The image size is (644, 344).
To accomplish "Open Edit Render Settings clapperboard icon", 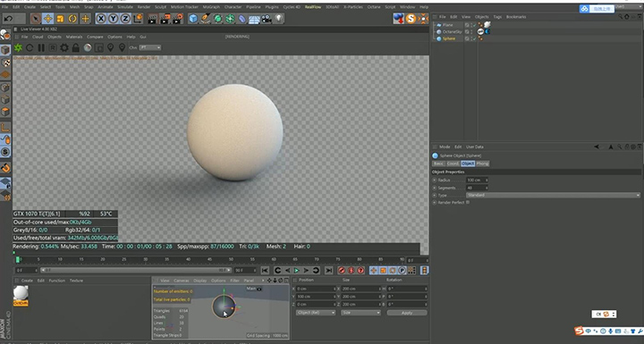I will 177,19.
